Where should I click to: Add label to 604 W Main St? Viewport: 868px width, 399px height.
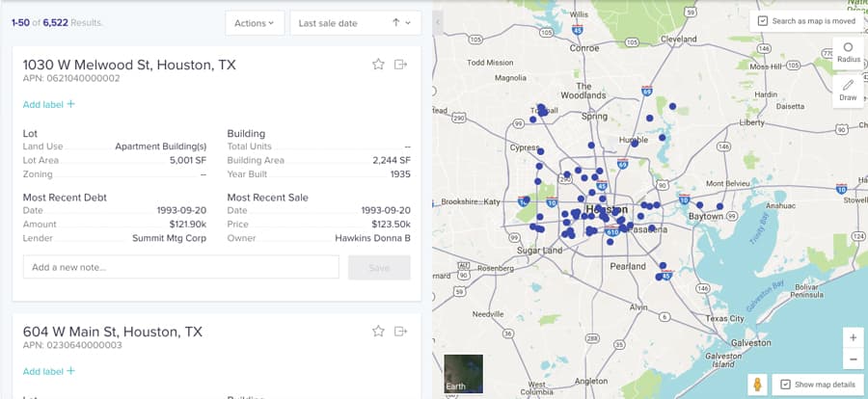pyautogui.click(x=48, y=371)
